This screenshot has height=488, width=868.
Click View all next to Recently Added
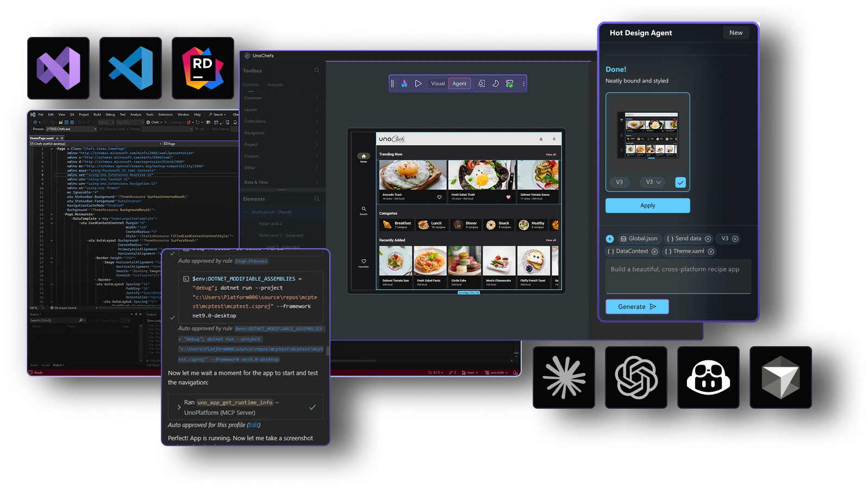tap(551, 240)
